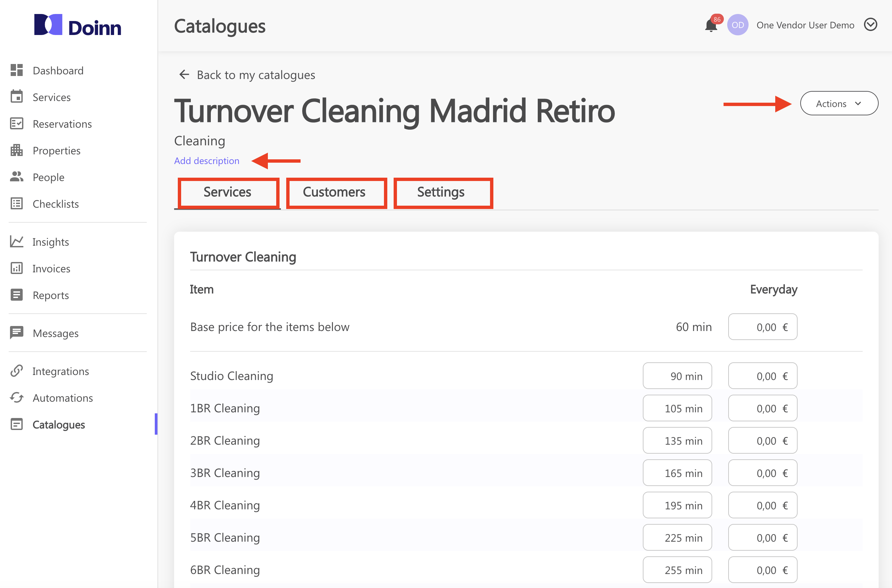
Task: Click the Add description link
Action: pyautogui.click(x=207, y=161)
